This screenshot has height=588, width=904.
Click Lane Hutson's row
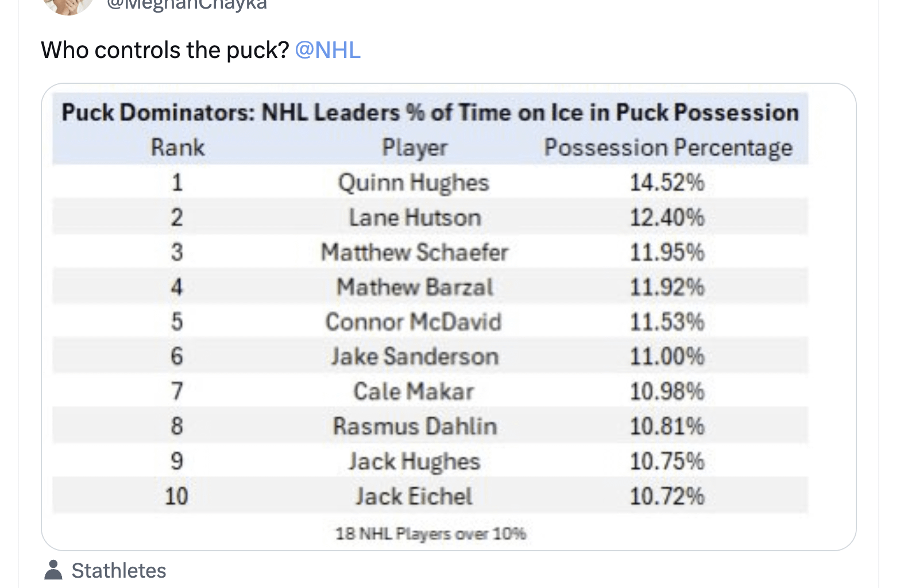(x=415, y=217)
